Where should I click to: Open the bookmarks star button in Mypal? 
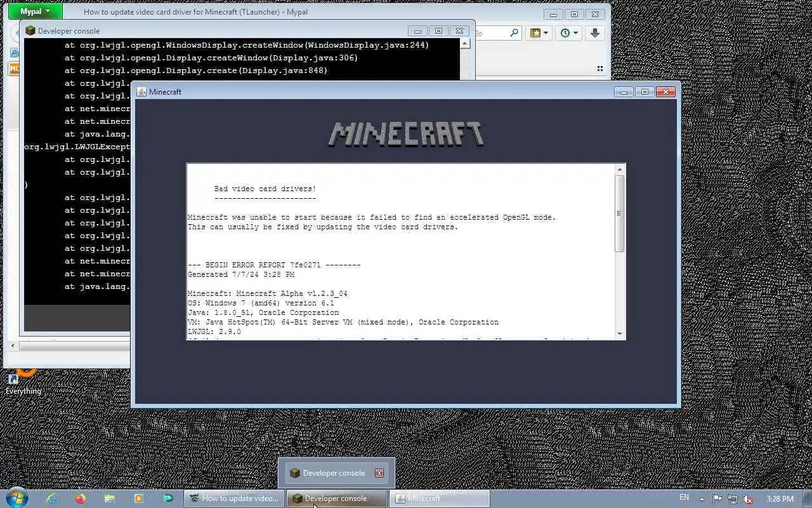[x=539, y=33]
